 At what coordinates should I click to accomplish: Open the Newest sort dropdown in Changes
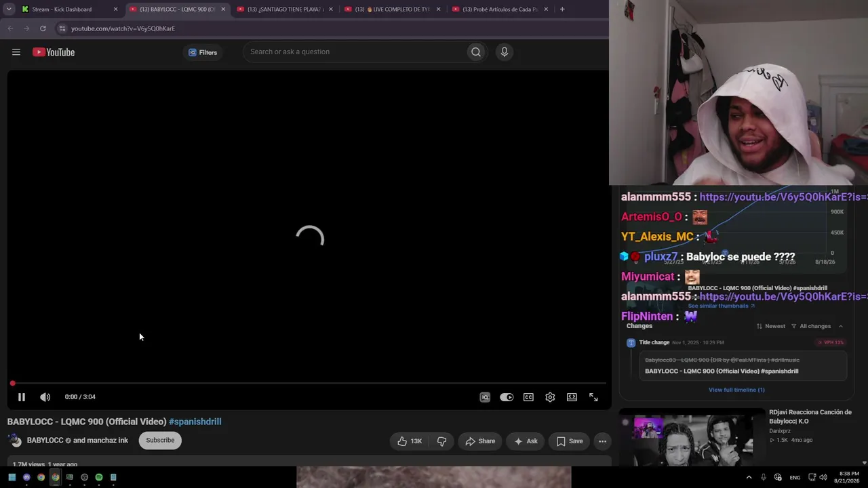[771, 326]
